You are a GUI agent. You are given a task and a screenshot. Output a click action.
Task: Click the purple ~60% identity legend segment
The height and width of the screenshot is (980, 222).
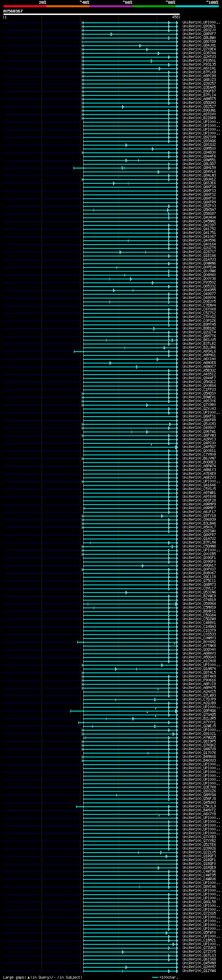pyautogui.click(x=111, y=6)
